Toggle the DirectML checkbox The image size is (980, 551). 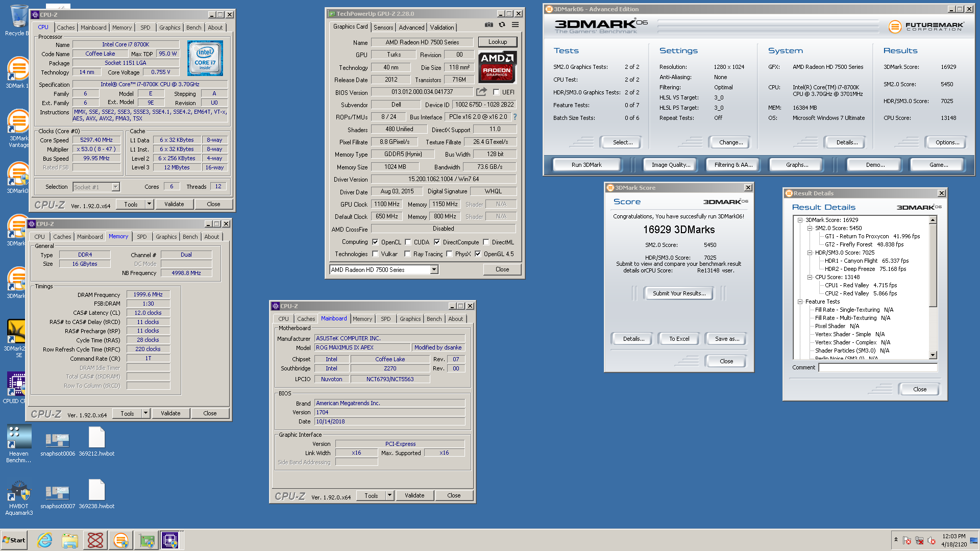tap(486, 242)
